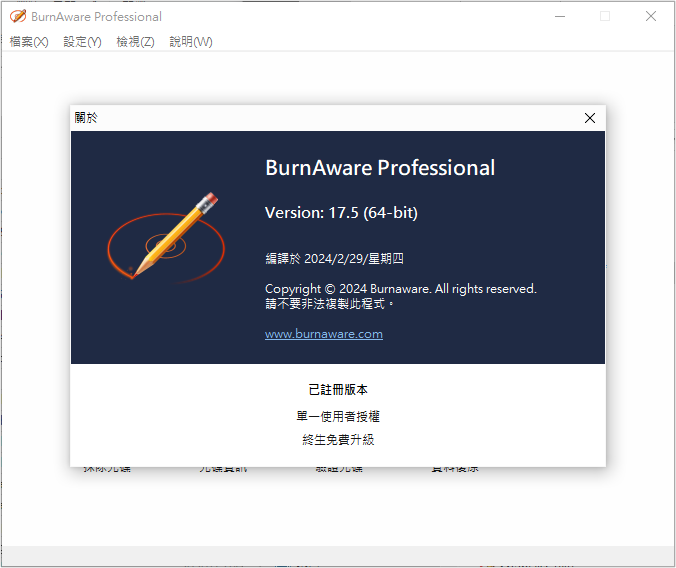
Task: Click the BurnAware pencil disc logo
Action: click(166, 238)
